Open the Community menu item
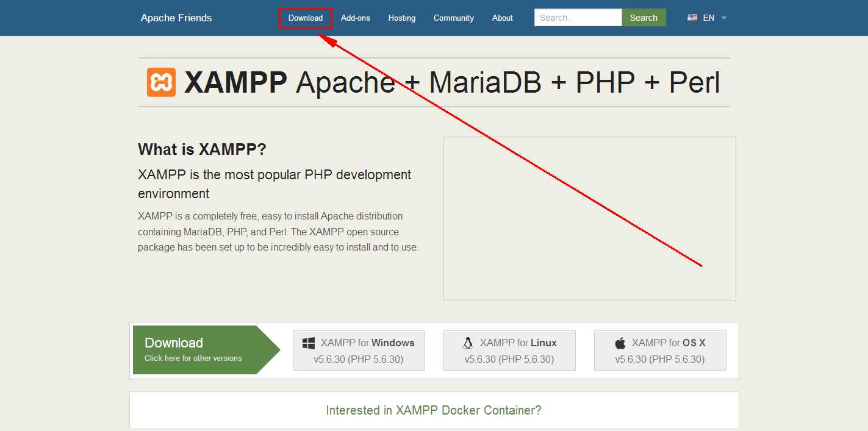 (x=454, y=18)
